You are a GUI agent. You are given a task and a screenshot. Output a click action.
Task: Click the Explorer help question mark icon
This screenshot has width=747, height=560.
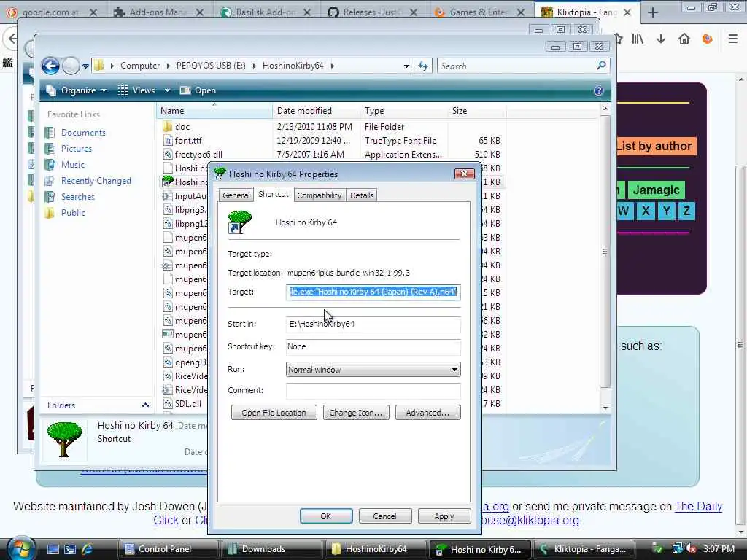tap(599, 90)
